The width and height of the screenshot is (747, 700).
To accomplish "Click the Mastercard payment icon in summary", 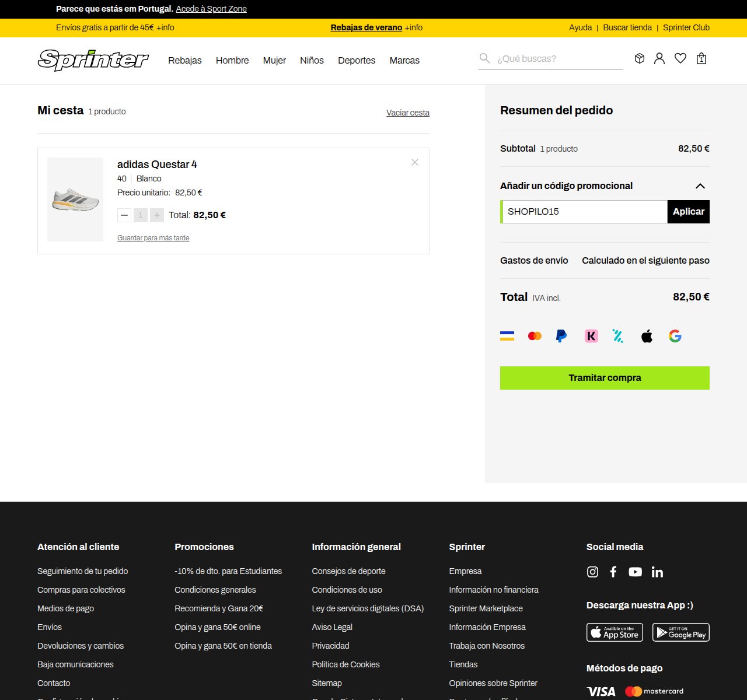I will tap(535, 336).
